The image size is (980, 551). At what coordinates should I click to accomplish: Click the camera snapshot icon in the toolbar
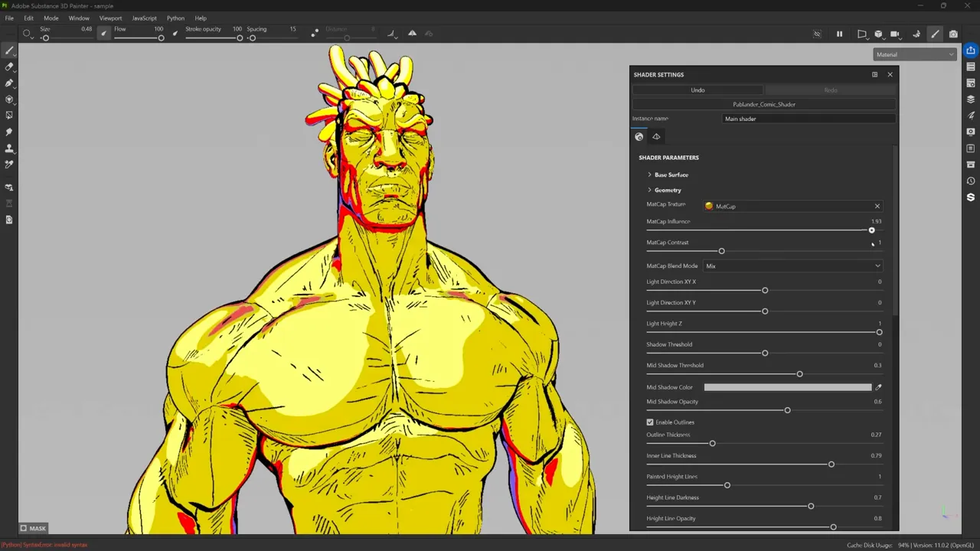[x=953, y=34]
